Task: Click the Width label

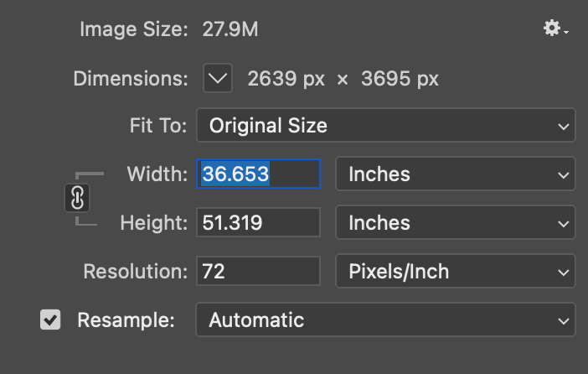Action: pyautogui.click(x=157, y=174)
